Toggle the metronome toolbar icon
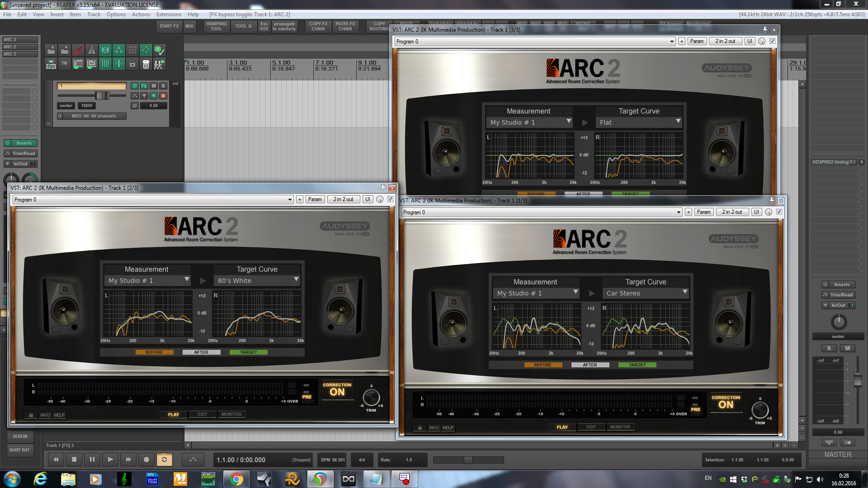 (92, 50)
